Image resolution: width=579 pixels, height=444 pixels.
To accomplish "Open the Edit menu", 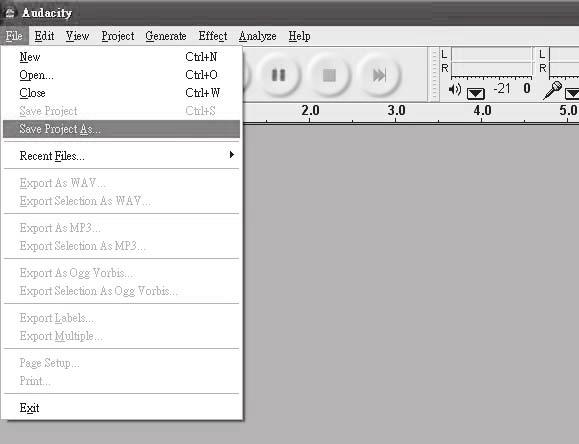I will pos(44,36).
